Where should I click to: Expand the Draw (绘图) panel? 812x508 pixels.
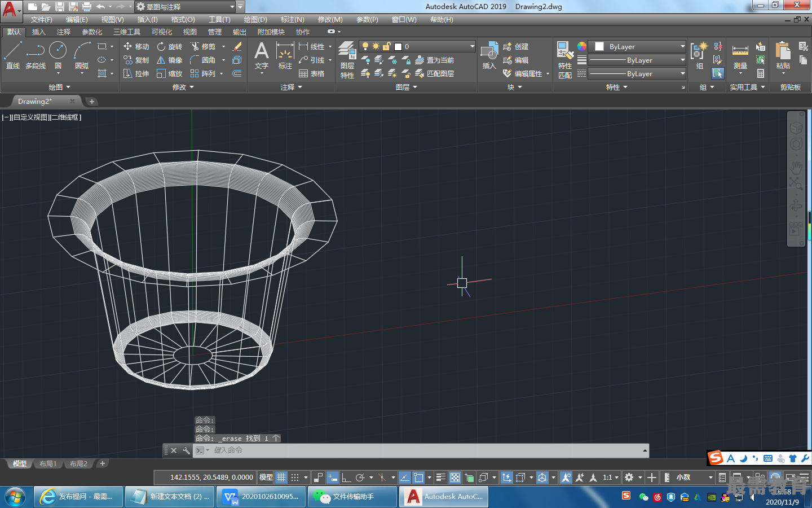coord(59,87)
